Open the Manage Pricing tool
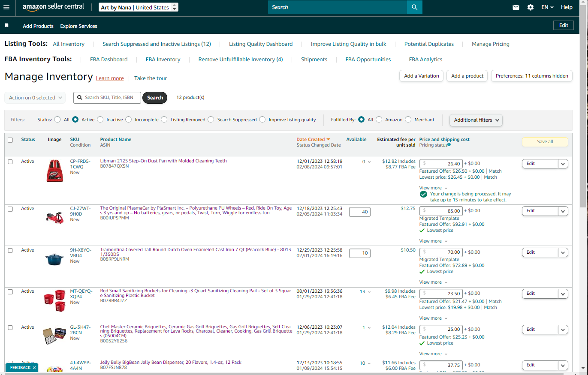The image size is (588, 375). tap(491, 44)
